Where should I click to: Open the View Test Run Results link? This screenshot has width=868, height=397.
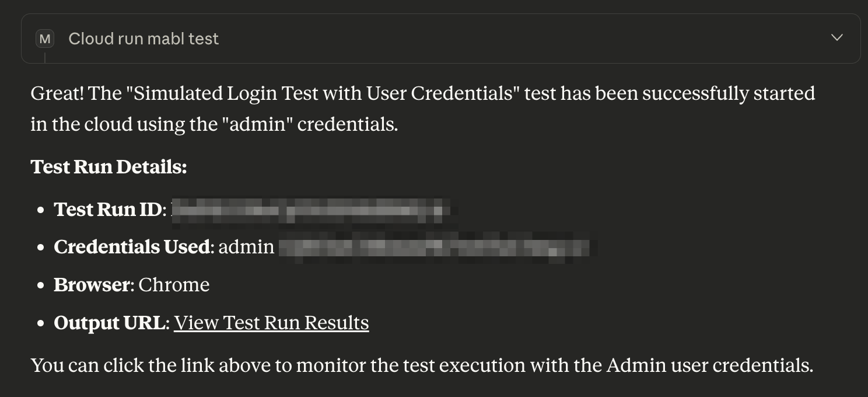click(271, 323)
